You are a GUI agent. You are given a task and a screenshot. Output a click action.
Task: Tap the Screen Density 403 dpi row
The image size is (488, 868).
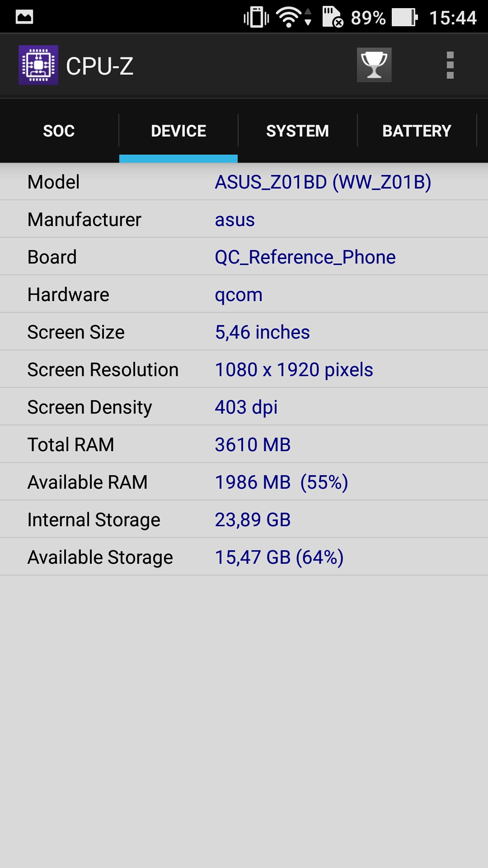(x=244, y=407)
